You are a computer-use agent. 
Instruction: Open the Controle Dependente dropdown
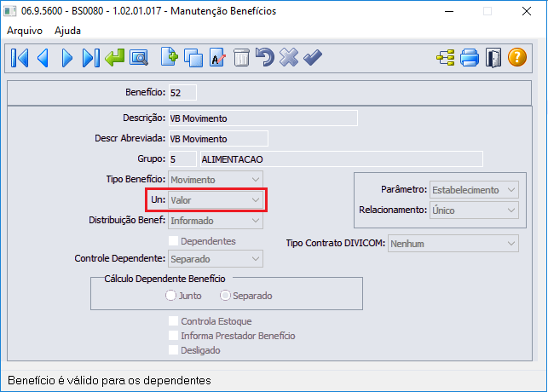(216, 259)
